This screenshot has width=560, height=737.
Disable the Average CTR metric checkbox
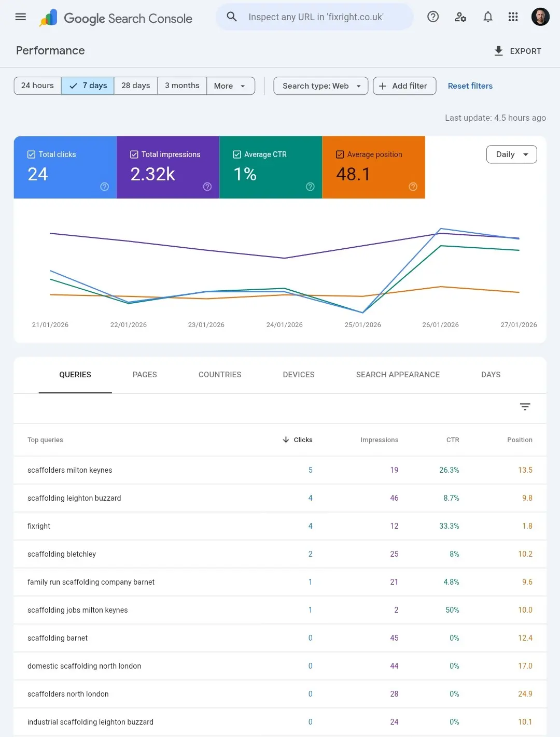[x=236, y=154]
